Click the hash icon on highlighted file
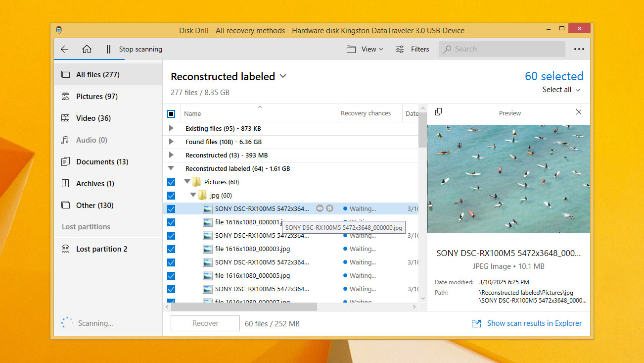Image resolution: width=644 pixels, height=363 pixels. (330, 208)
